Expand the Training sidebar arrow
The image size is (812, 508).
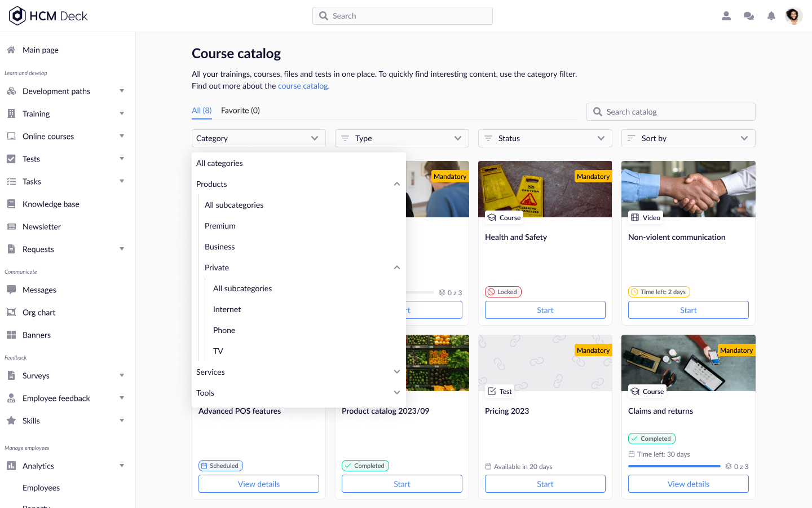tap(122, 113)
